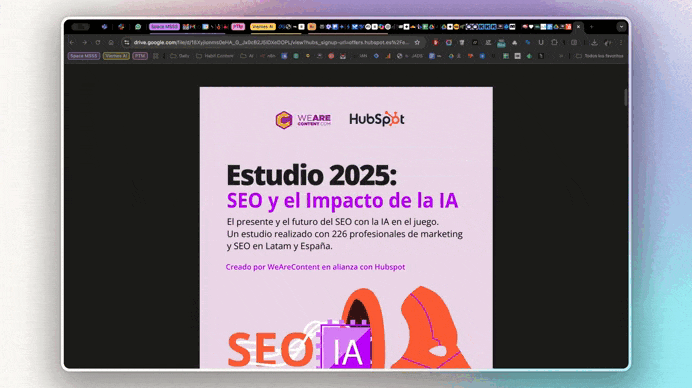Screen dimensions: 692x388
Task: Expand the Daily bookmarks folder
Action: (x=180, y=56)
